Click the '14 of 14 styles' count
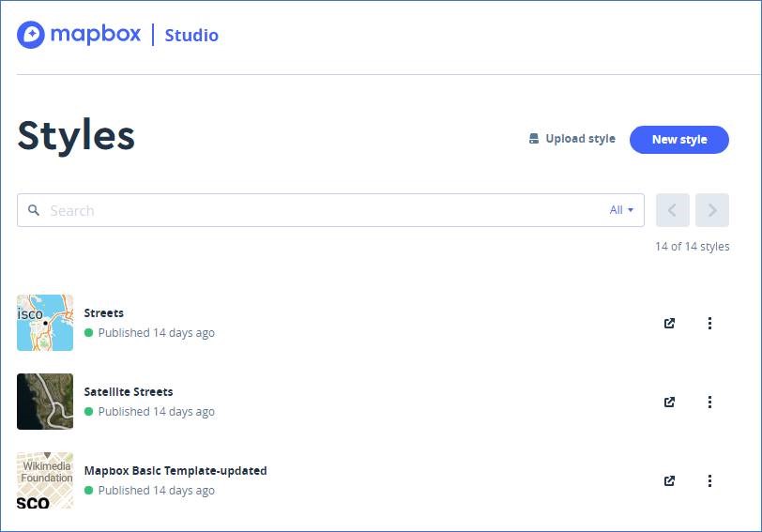Viewport: 762px width, 532px height. click(692, 247)
